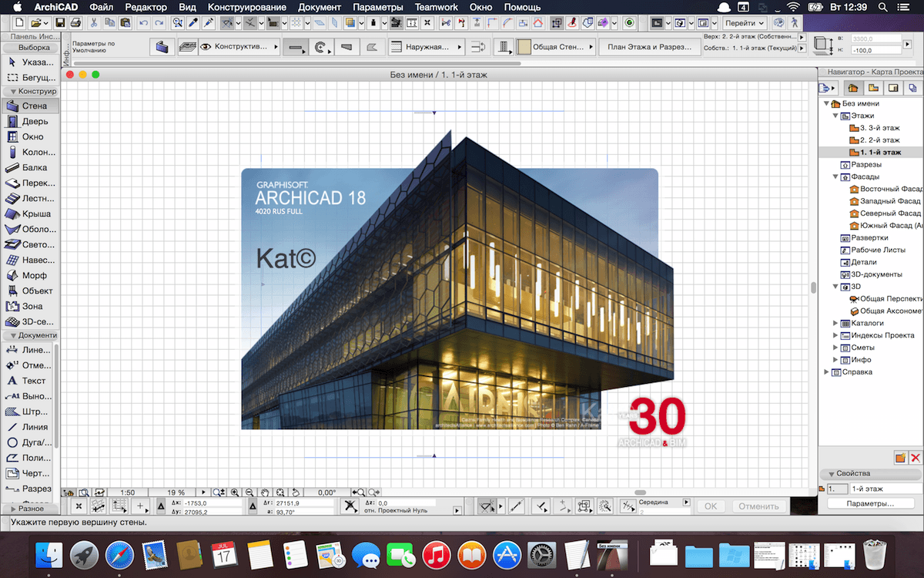Click the horizontal scrollbar thumb at bottom

[x=639, y=492]
